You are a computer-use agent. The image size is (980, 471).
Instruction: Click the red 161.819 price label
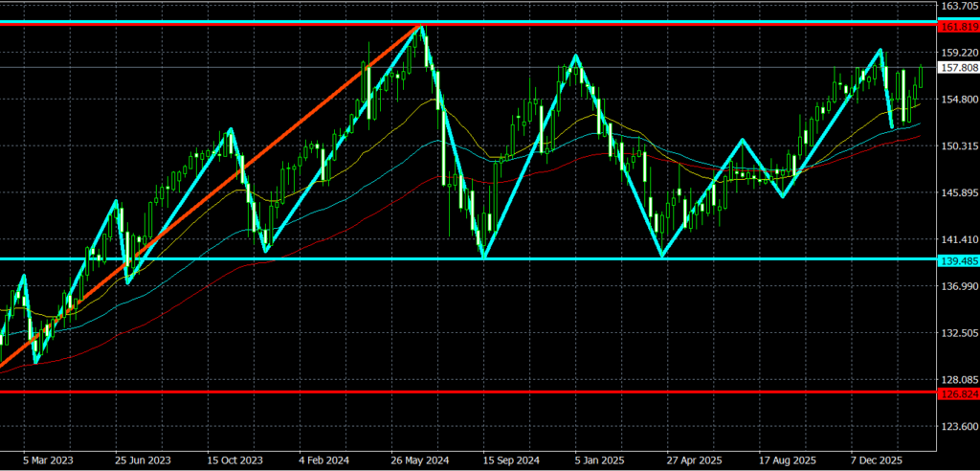(958, 28)
